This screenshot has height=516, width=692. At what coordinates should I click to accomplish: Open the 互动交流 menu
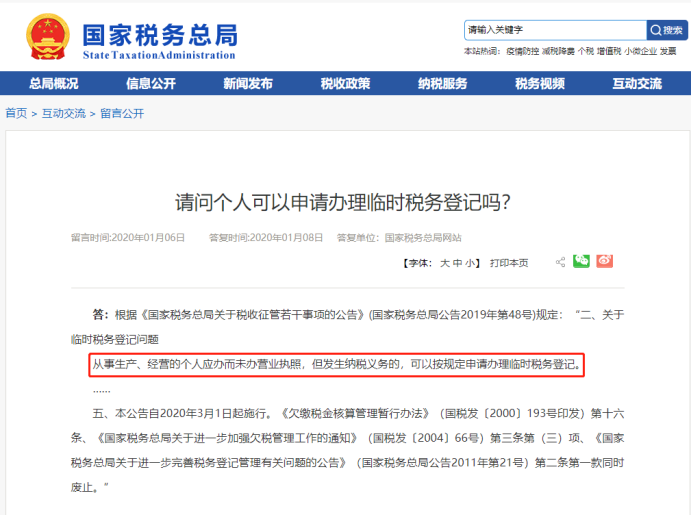(x=637, y=83)
